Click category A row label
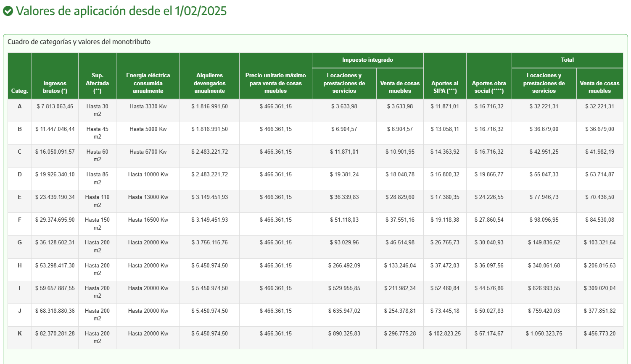This screenshot has height=364, width=631. coord(20,107)
